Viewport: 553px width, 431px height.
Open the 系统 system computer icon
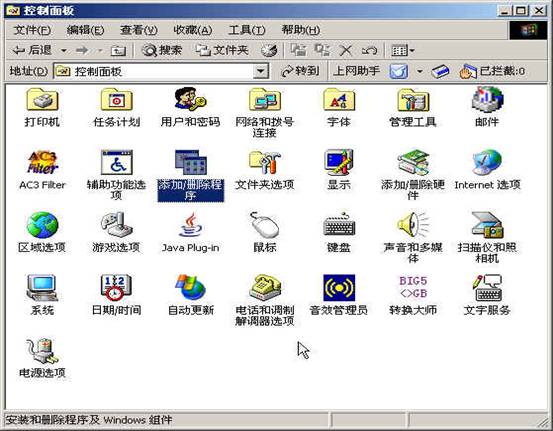coord(42,288)
